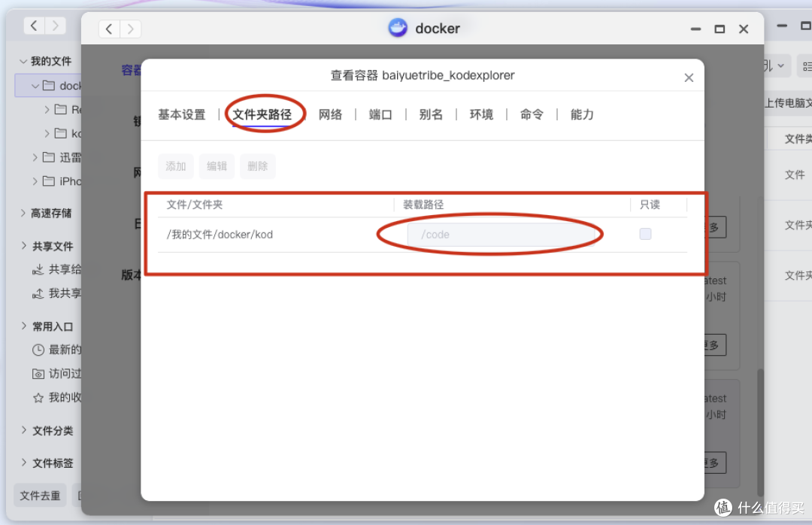Click the /code mount path field
Screen dimensions: 812x525
501,235
